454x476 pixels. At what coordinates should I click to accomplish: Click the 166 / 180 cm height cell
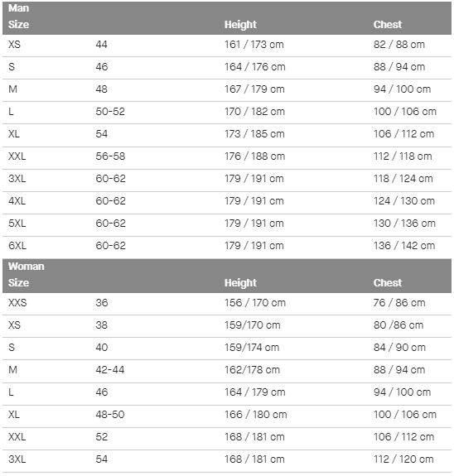click(255, 415)
